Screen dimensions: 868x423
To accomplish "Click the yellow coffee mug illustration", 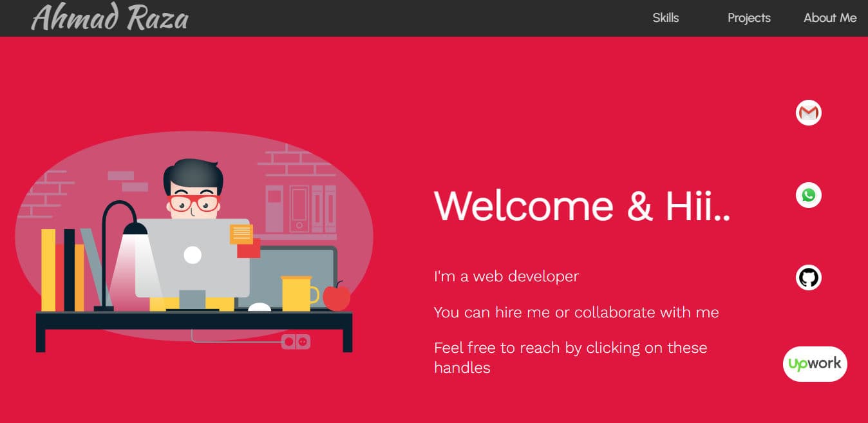I will click(297, 294).
